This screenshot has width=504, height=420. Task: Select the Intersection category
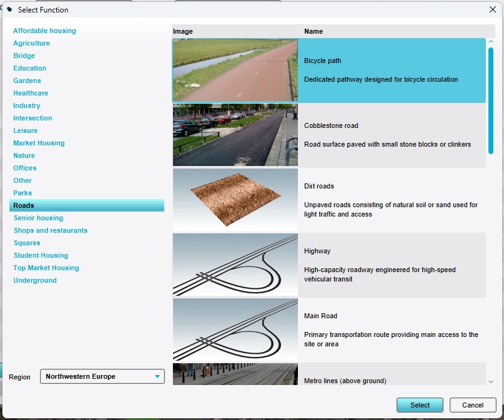click(32, 118)
